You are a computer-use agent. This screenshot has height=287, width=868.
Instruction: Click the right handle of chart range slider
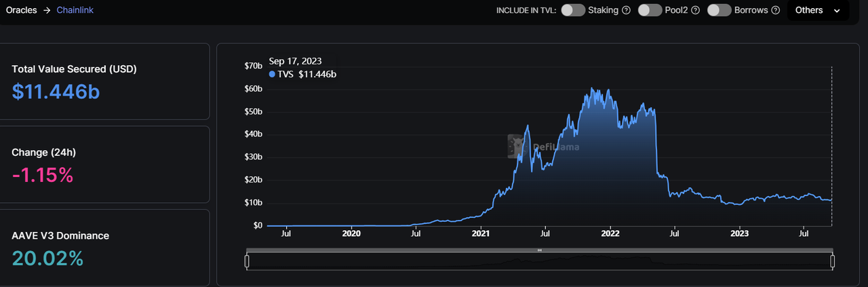click(x=832, y=261)
